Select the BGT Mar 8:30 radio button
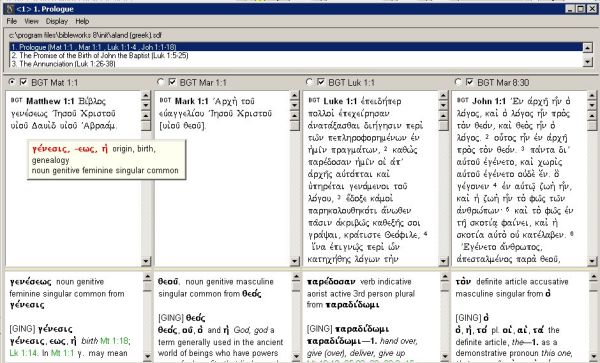Screen dimensions: 600x363 458,82
